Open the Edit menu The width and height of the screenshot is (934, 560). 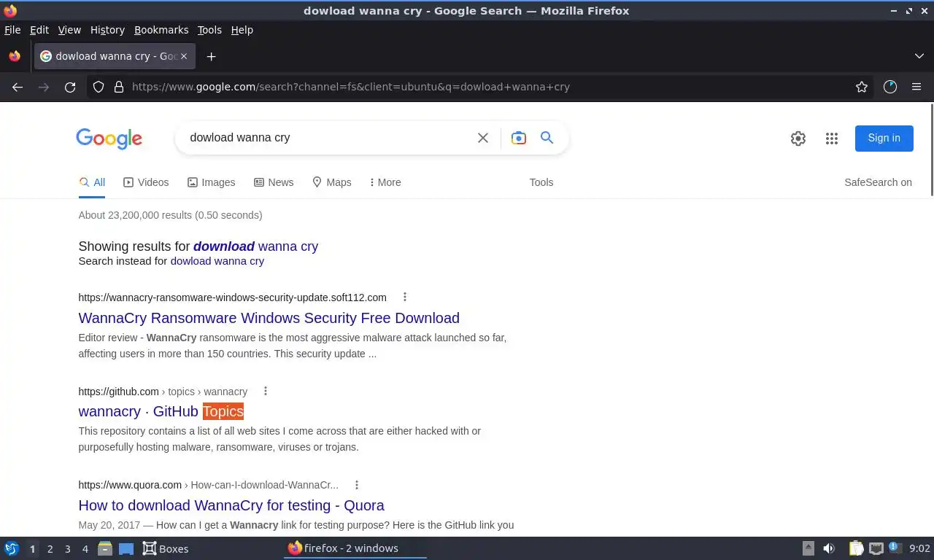(39, 30)
